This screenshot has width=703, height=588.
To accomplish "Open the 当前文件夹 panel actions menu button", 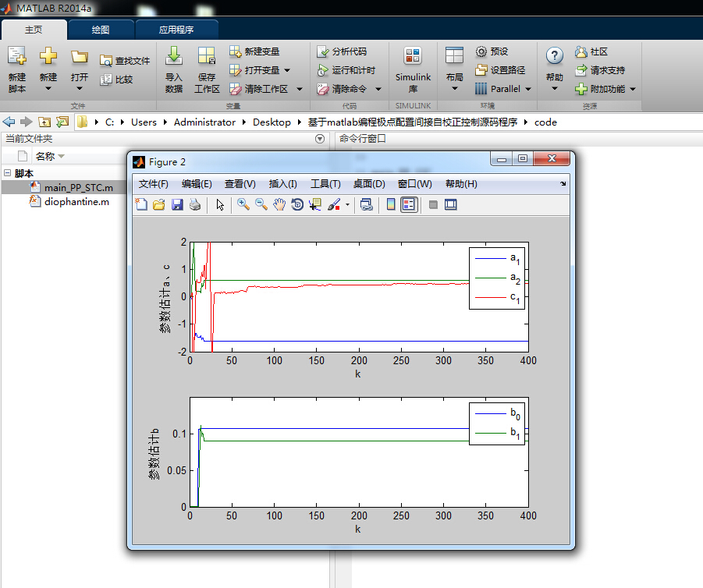I will [320, 139].
